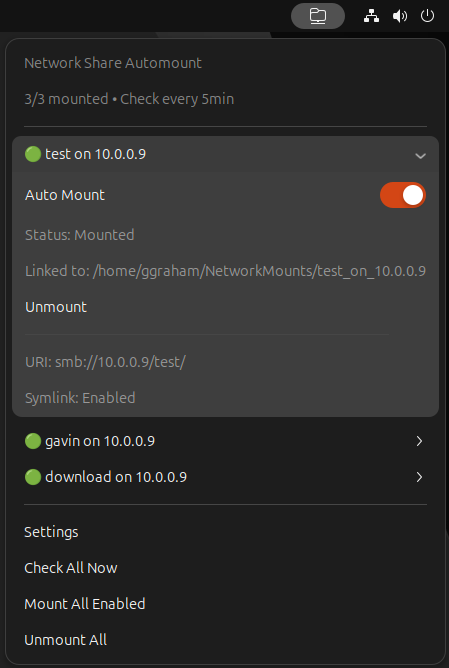This screenshot has height=668, width=449.
Task: Expand the gavin on 10.0.0.9 arrow
Action: pyautogui.click(x=420, y=441)
